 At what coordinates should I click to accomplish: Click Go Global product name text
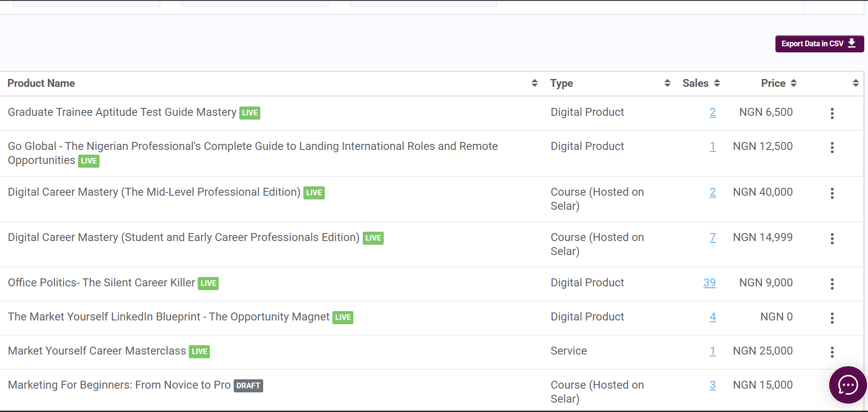pos(253,153)
